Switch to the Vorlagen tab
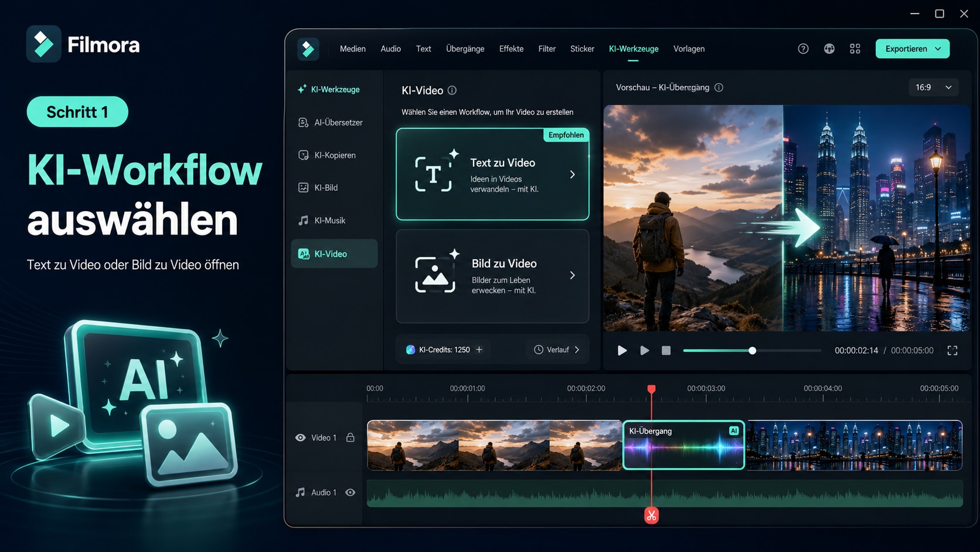Screen dimensions: 980x552 coord(689,49)
